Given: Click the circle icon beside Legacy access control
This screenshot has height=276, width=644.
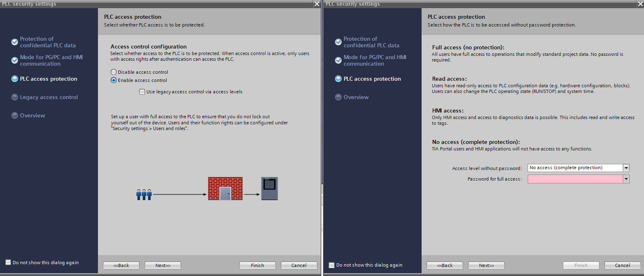Looking at the screenshot, I should coord(15,97).
